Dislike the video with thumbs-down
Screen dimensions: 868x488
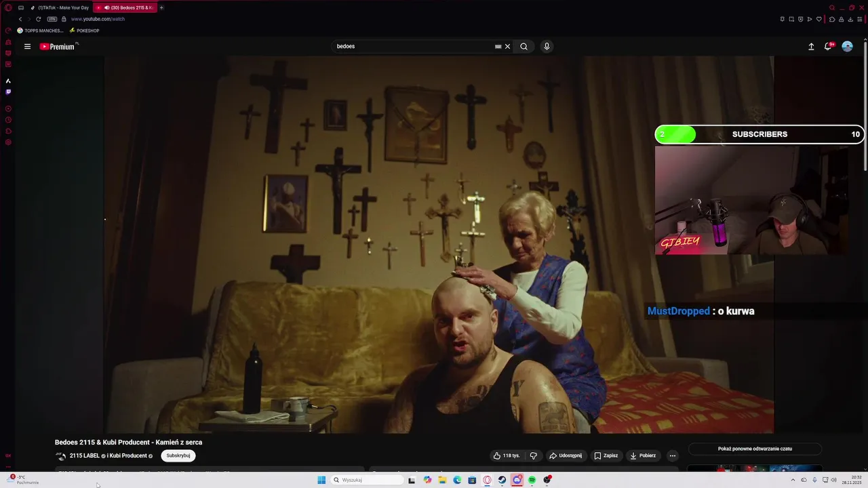[533, 455]
